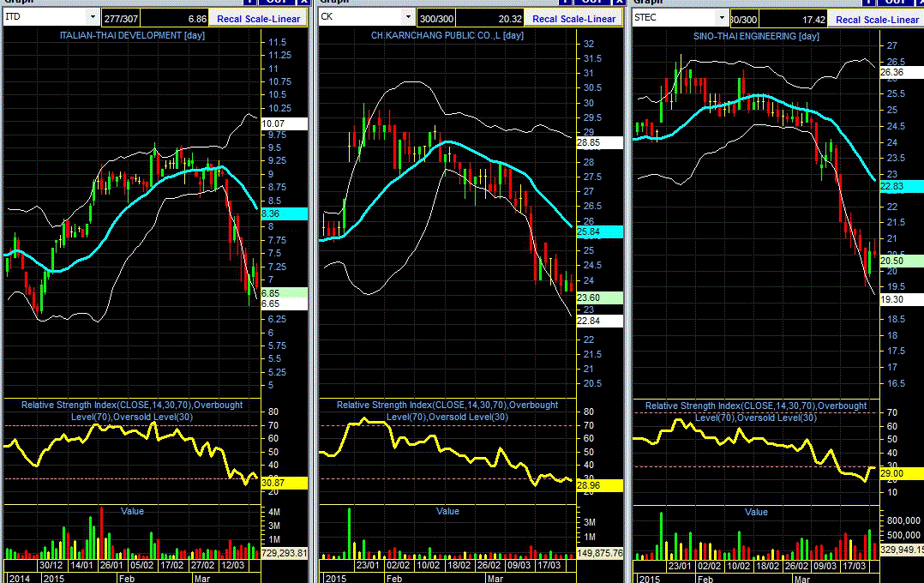Click the 300/300 field in the CK panel
The width and height of the screenshot is (924, 583).
pos(436,19)
